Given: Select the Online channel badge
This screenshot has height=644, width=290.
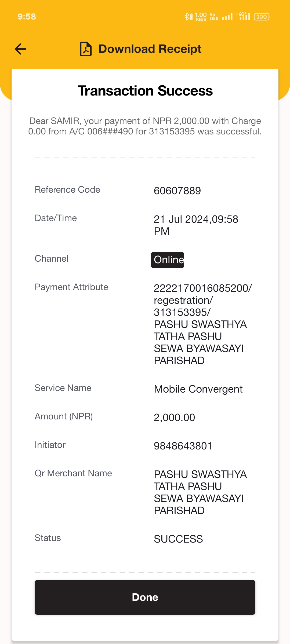Looking at the screenshot, I should pos(168,260).
